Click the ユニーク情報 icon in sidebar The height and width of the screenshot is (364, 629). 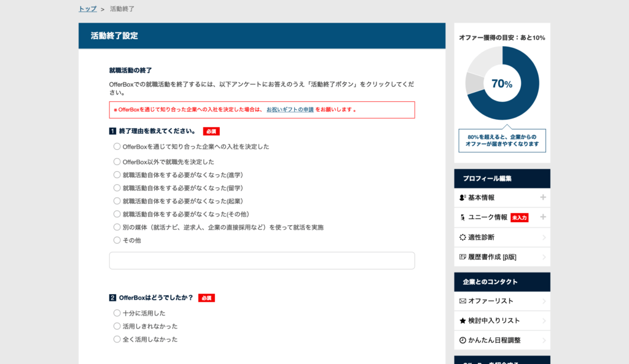click(x=463, y=217)
